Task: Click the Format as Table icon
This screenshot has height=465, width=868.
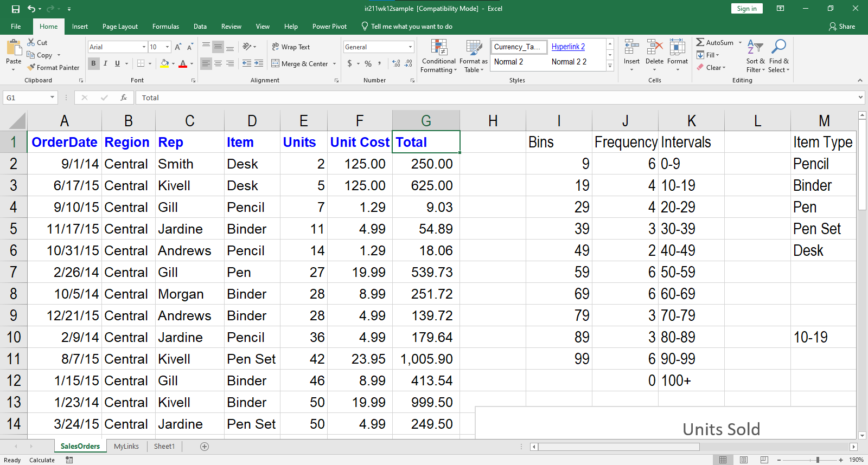Action: click(x=473, y=56)
